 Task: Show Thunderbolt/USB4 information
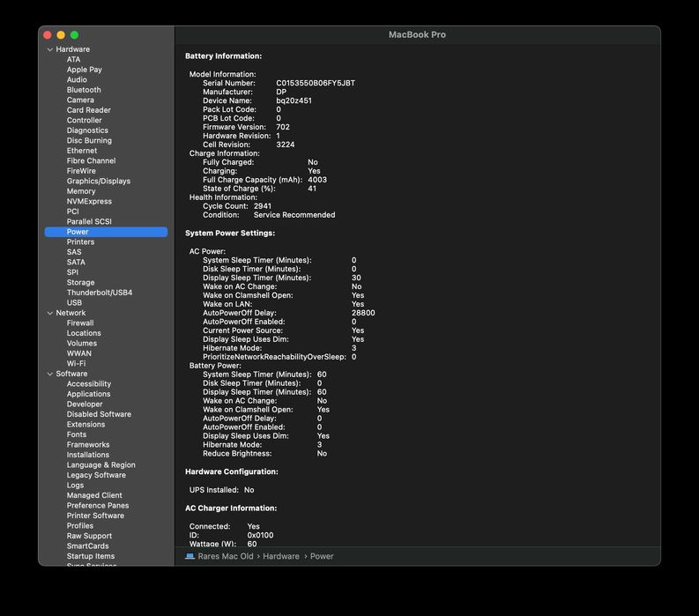click(x=99, y=293)
